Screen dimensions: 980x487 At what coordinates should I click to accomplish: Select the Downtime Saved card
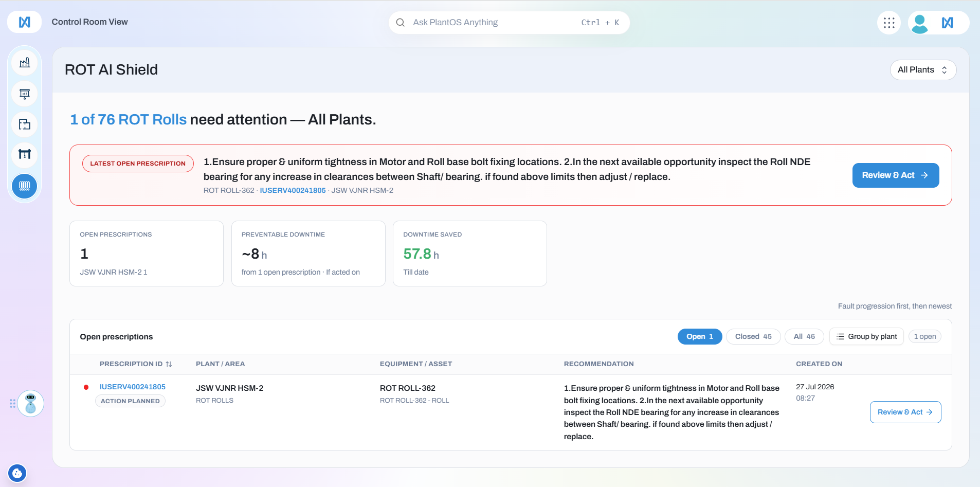tap(470, 254)
